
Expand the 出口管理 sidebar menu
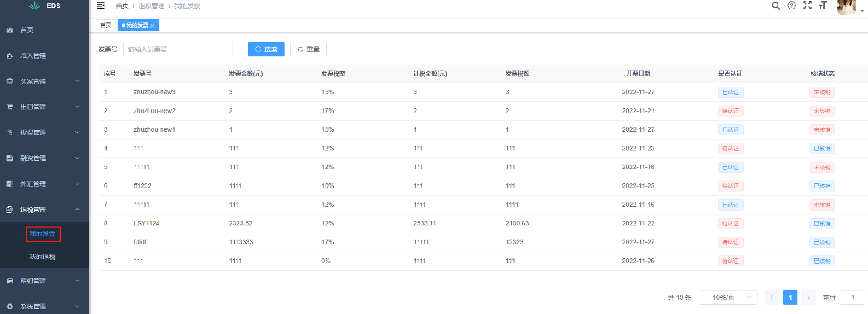[44, 107]
